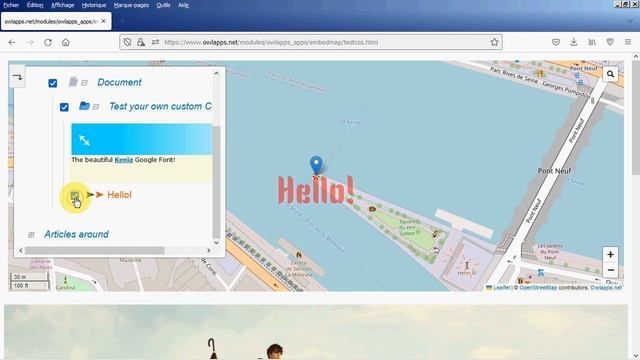The height and width of the screenshot is (360, 640).
Task: Open the downloads arrow icon
Action: coord(573,42)
